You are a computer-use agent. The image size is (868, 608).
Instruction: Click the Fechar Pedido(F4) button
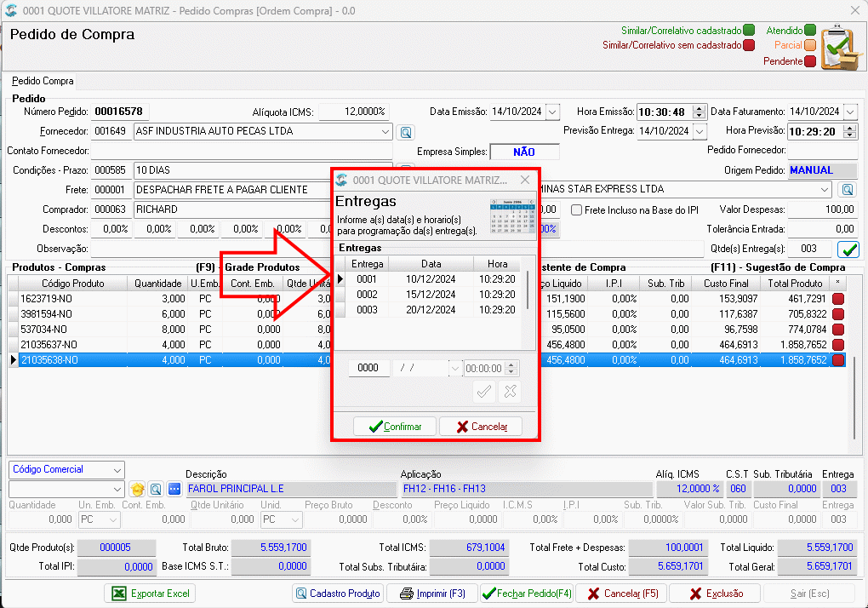click(x=527, y=594)
